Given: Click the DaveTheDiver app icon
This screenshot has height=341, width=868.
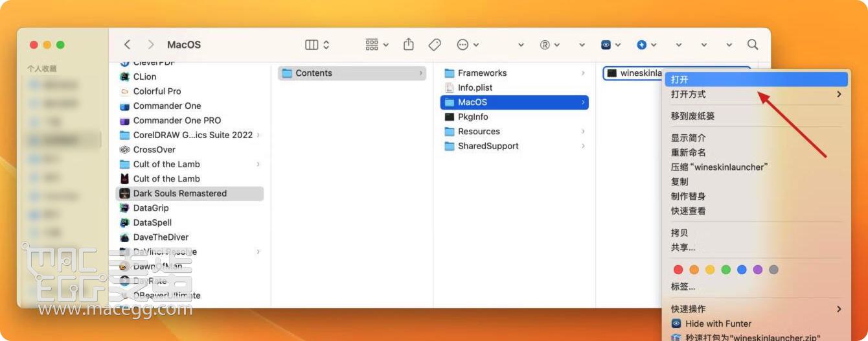Looking at the screenshot, I should tap(125, 237).
